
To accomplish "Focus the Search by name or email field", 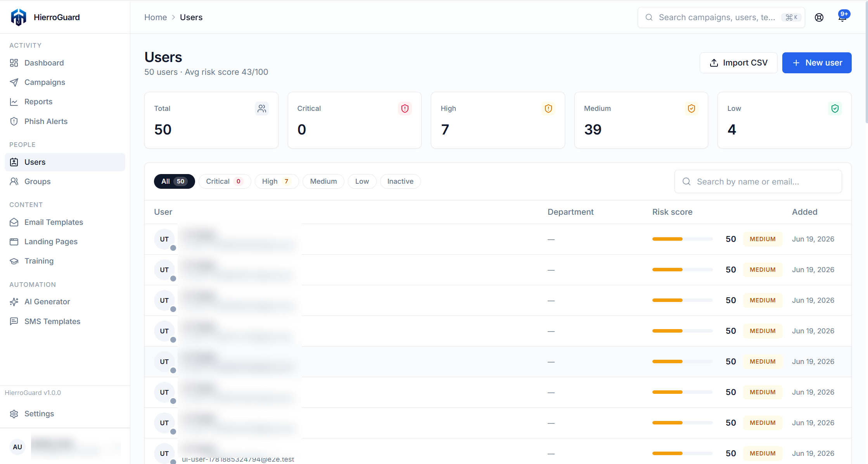I will tap(758, 181).
